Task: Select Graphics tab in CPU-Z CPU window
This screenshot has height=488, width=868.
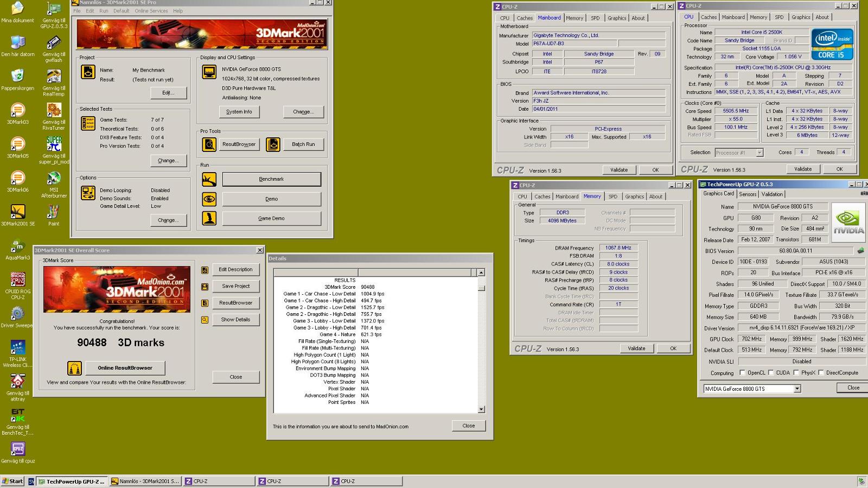Action: (801, 17)
